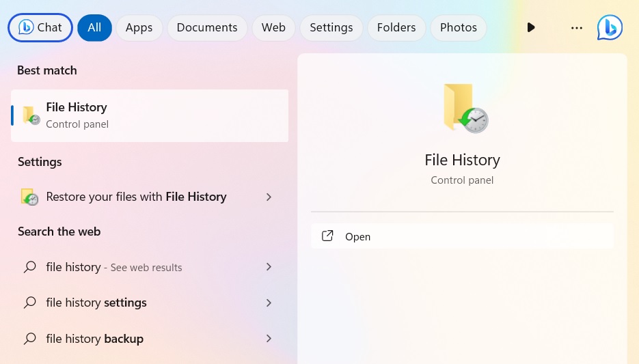Click File History title in preview pane

462,160
